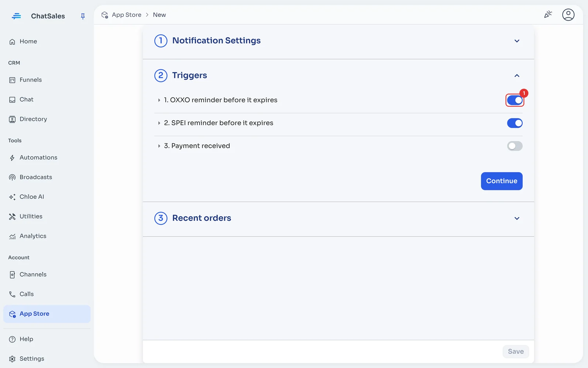588x368 pixels.
Task: Go to Home label in sidebar
Action: point(28,41)
